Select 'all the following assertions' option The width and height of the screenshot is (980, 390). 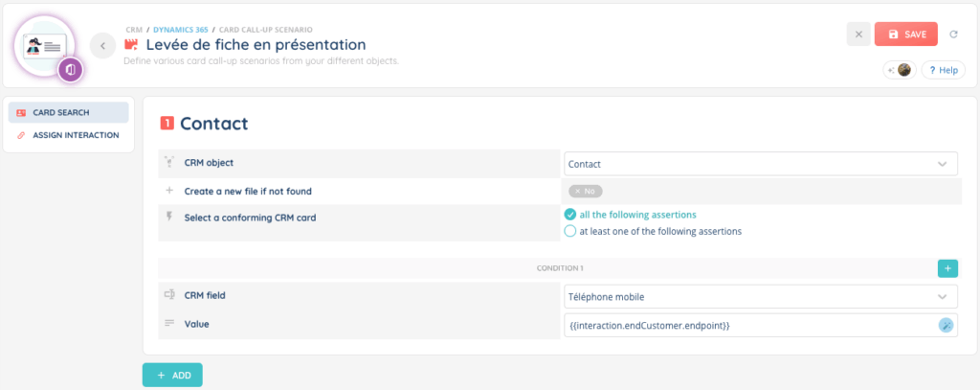coord(570,215)
